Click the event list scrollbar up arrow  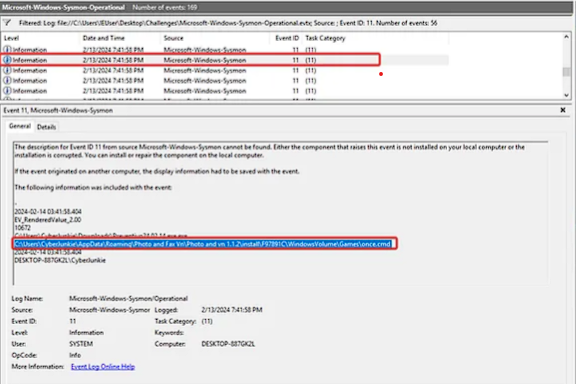pyautogui.click(x=566, y=37)
